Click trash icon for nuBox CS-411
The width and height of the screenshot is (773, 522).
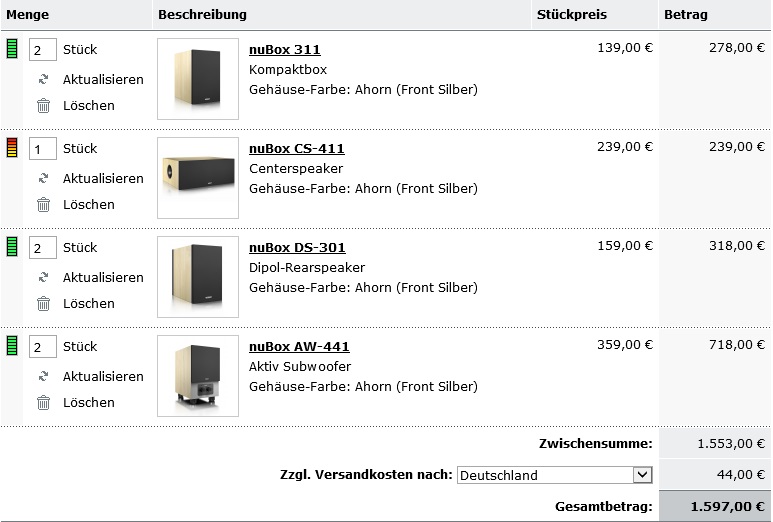(x=43, y=204)
